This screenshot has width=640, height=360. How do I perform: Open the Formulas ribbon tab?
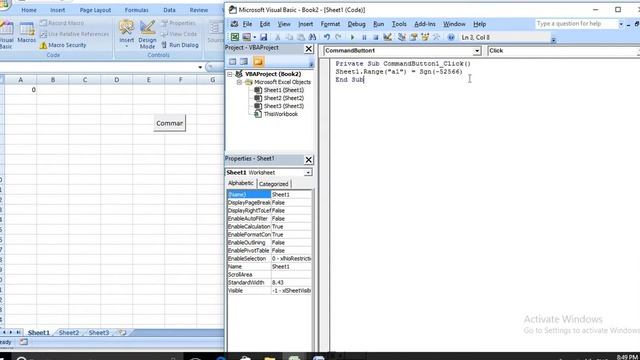click(x=136, y=10)
